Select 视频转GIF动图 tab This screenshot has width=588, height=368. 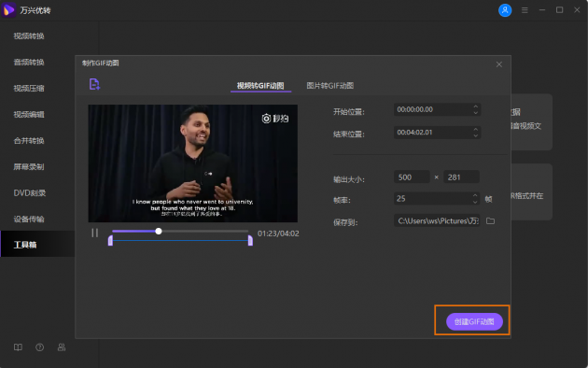coord(260,86)
